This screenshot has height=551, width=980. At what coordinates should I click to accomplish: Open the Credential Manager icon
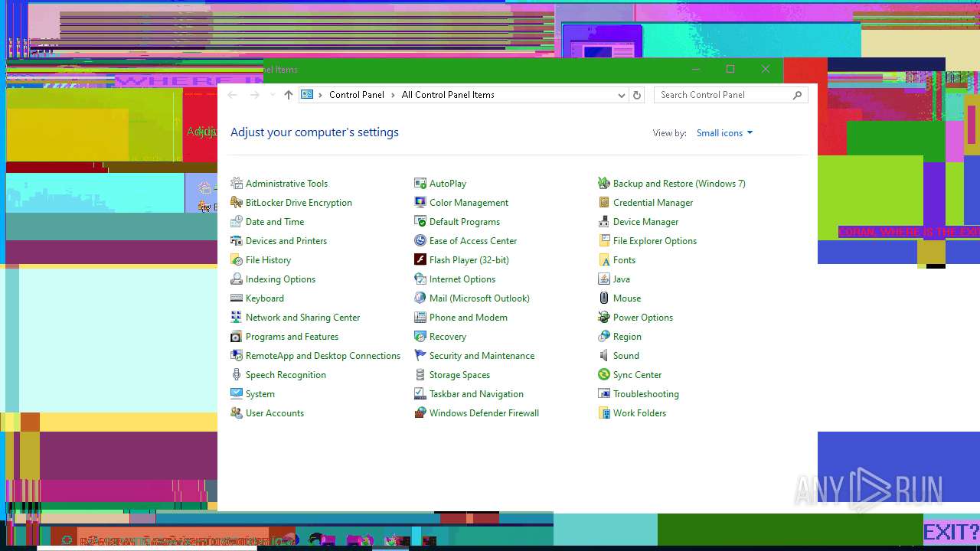coord(604,203)
